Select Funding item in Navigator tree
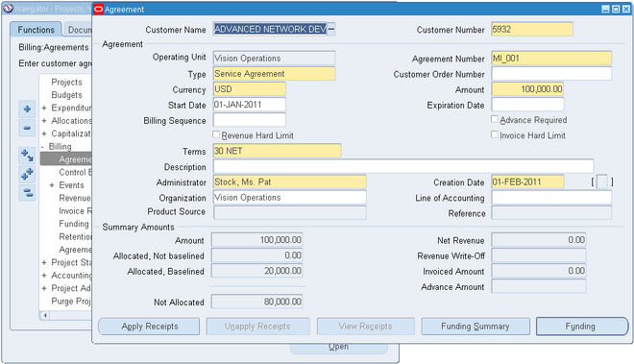Image resolution: width=634 pixels, height=364 pixels. coord(74,224)
